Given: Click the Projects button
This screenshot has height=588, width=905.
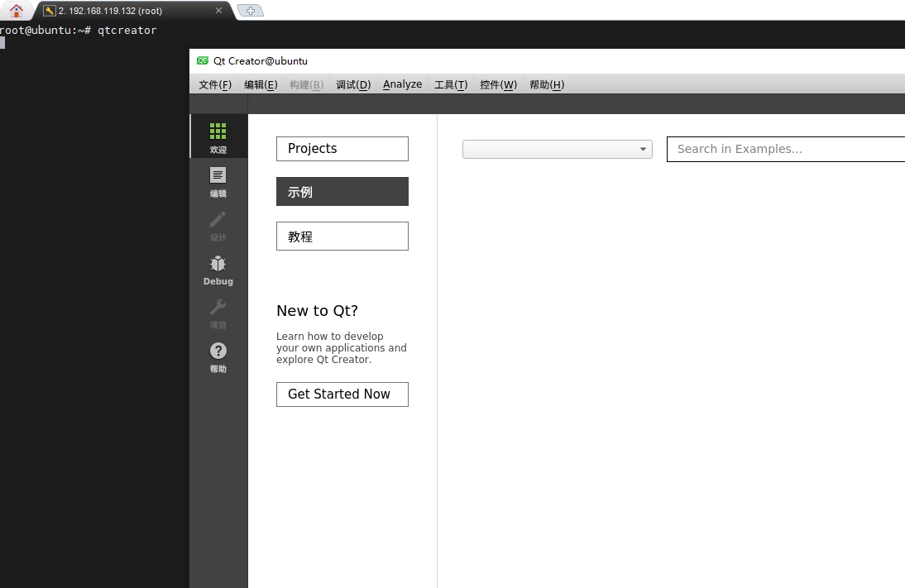Looking at the screenshot, I should point(342,149).
